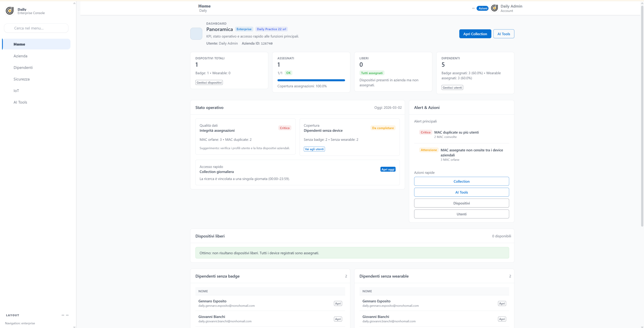Click the assignment coverage progress bar

point(311,80)
